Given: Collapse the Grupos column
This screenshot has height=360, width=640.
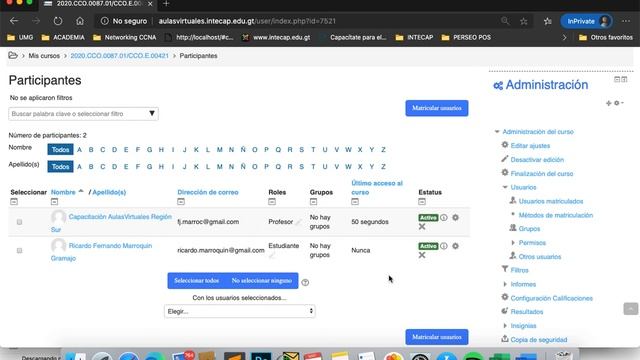Looking at the screenshot, I should [313, 202].
